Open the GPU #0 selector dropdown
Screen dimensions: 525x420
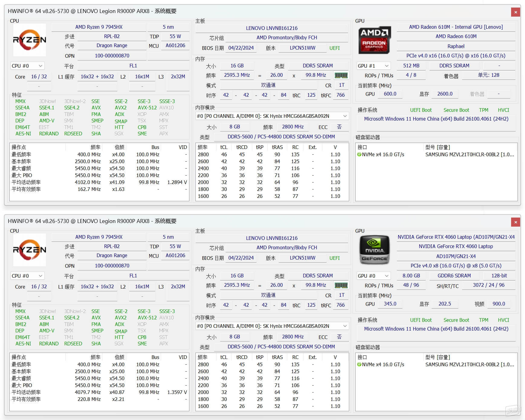(x=374, y=276)
